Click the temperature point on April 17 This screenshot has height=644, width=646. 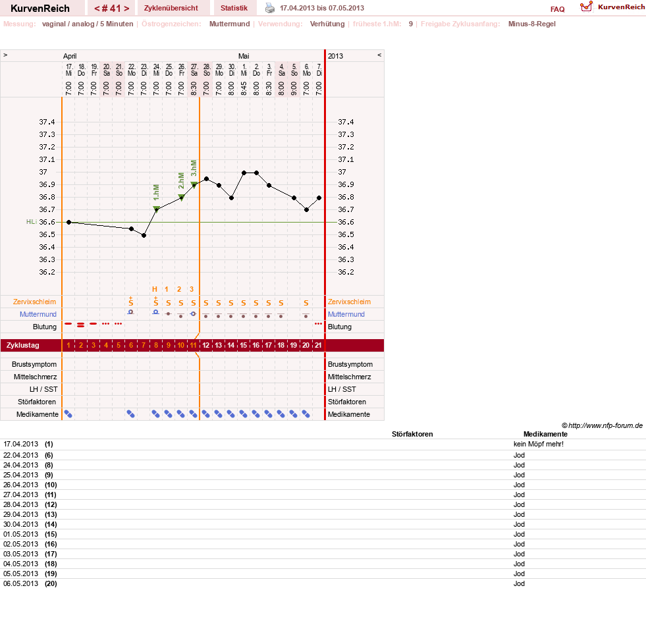tap(68, 222)
